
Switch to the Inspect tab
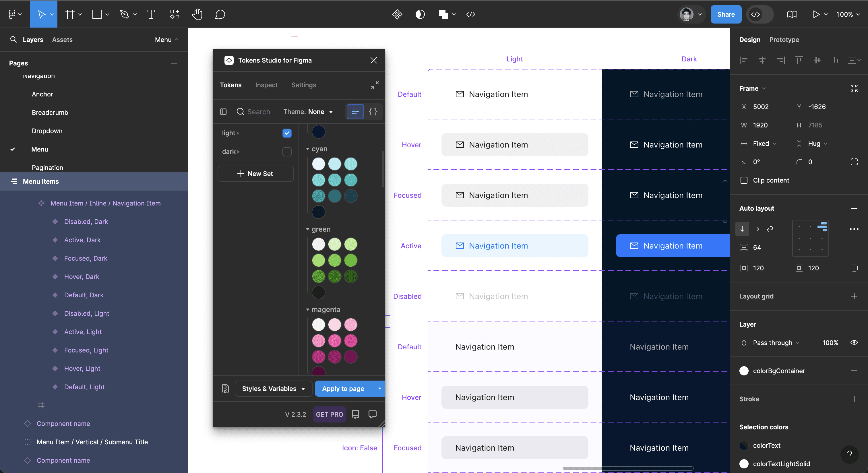(266, 85)
